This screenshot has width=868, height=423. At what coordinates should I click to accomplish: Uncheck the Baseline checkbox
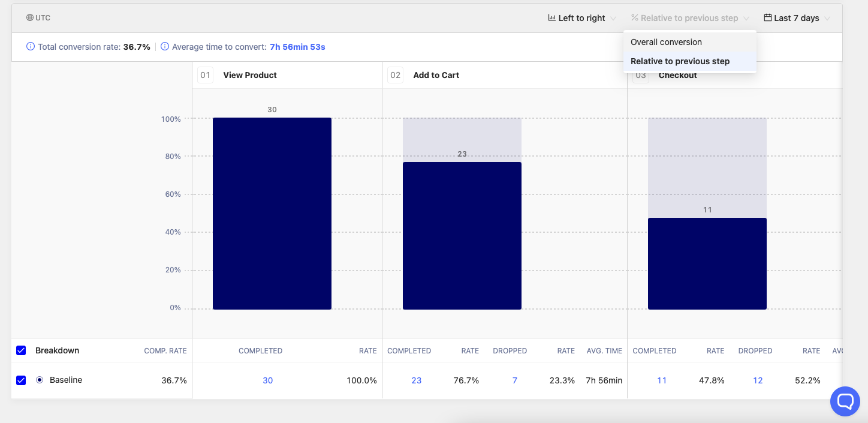point(21,380)
